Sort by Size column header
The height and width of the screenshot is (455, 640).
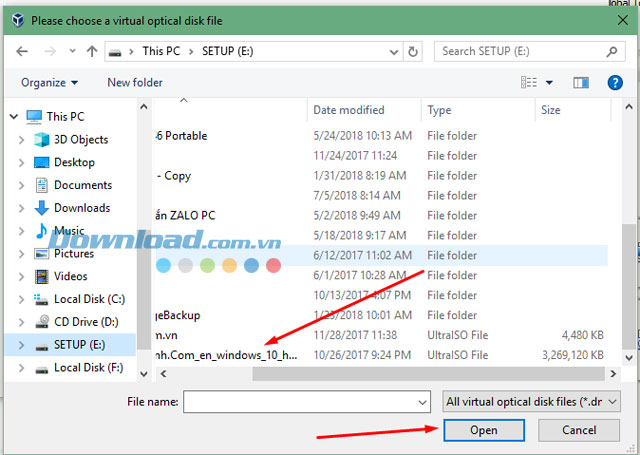pyautogui.click(x=551, y=110)
